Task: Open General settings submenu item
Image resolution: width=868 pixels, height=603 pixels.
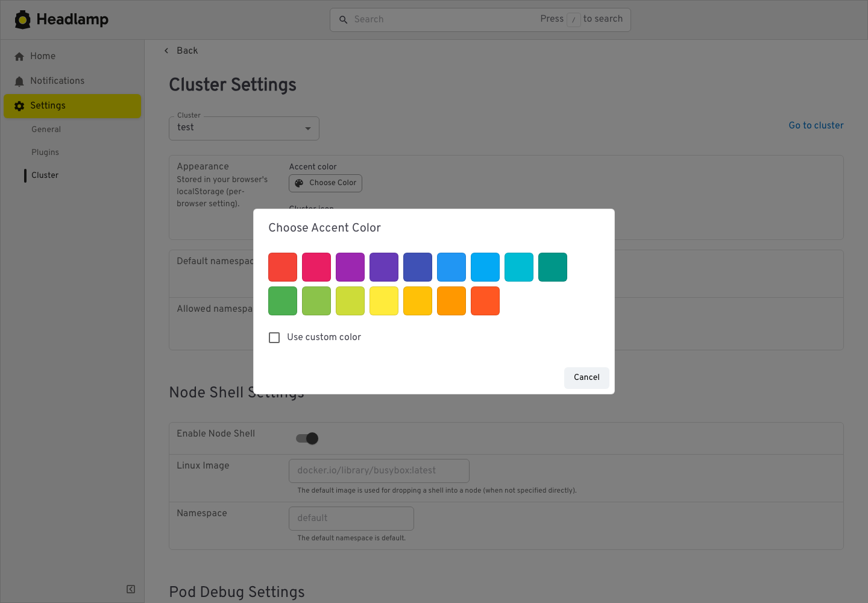Action: (x=46, y=129)
